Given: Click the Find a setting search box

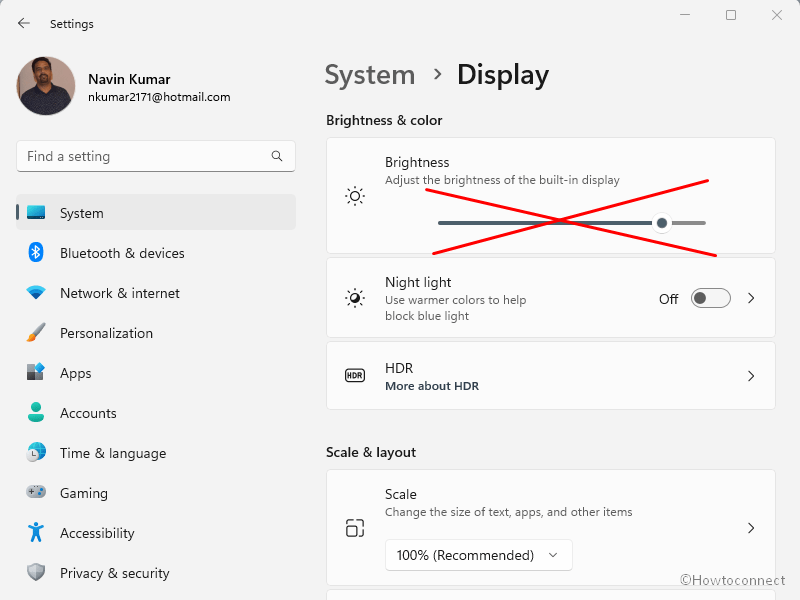Looking at the screenshot, I should click(x=156, y=156).
